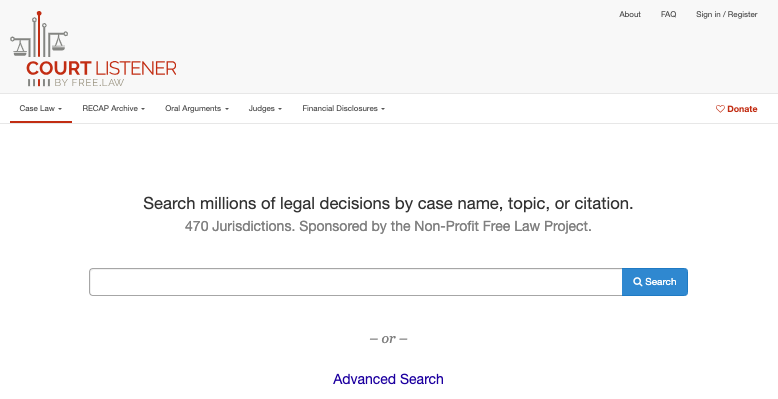Click the blue Search button
Image resolution: width=778 pixels, height=399 pixels.
pos(655,282)
